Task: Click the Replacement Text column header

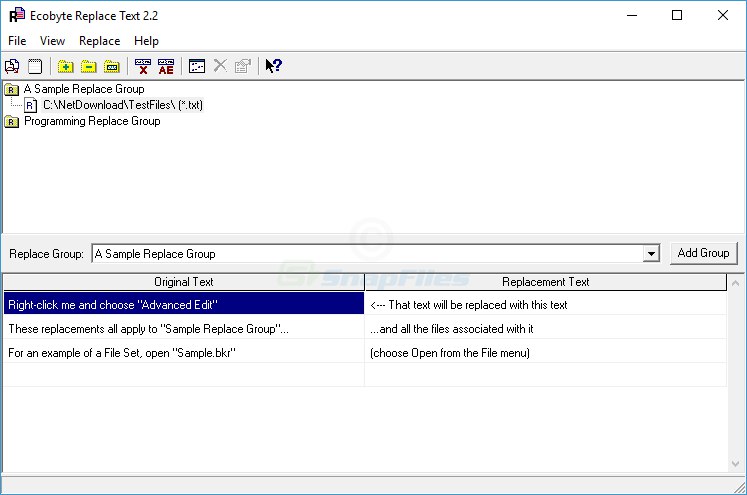Action: tap(545, 282)
